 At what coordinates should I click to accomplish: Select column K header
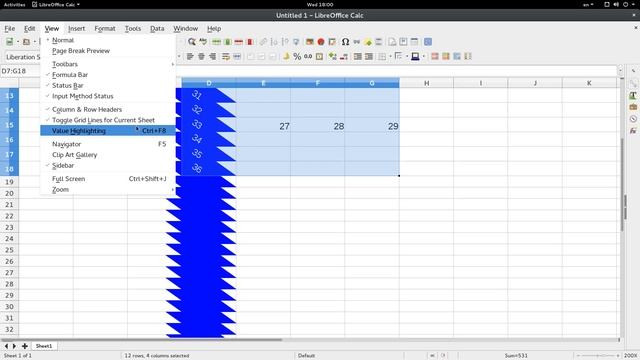point(589,83)
